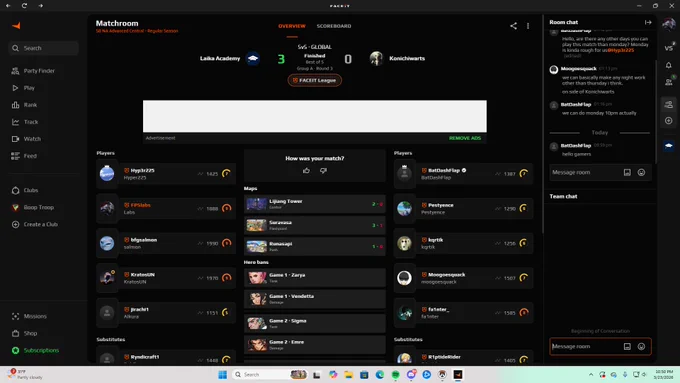Open player FPSlabs's card
The width and height of the screenshot is (680, 383).
pos(166,208)
